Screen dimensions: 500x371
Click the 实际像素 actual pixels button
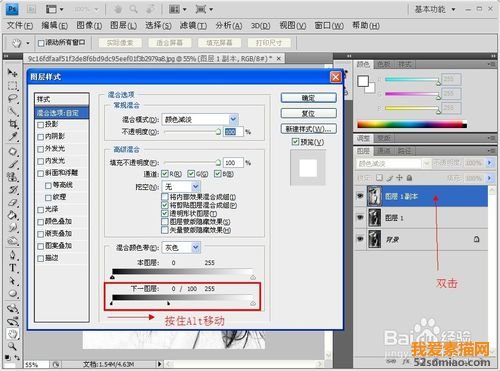click(x=120, y=43)
